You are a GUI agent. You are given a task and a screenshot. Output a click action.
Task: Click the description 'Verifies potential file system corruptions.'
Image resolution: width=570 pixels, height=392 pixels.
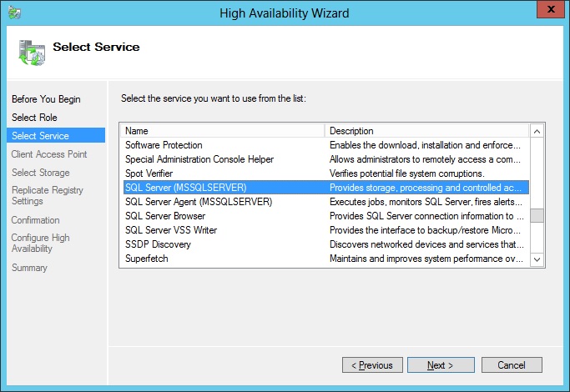(x=407, y=173)
